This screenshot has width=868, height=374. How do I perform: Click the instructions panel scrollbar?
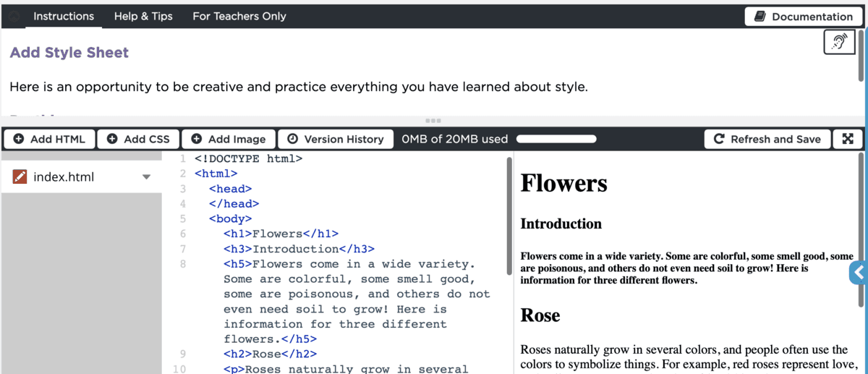point(860,55)
